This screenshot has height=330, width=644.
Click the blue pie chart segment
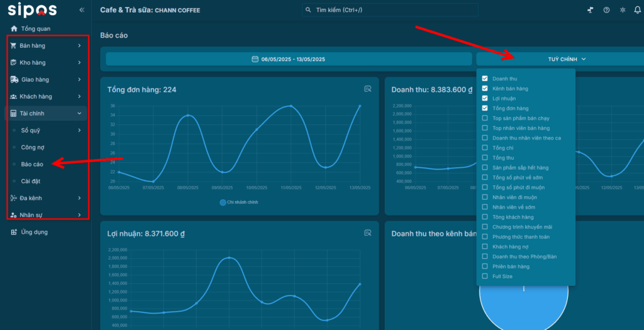pos(524,308)
